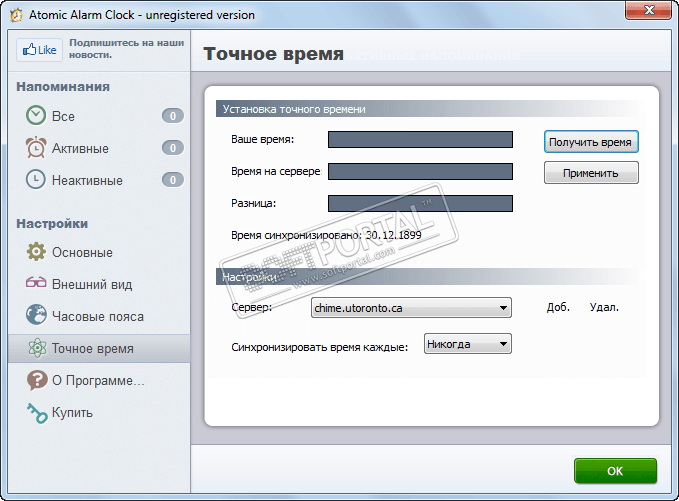Viewport: 679px width, 501px height.
Task: Click the Применить button
Action: coord(591,173)
